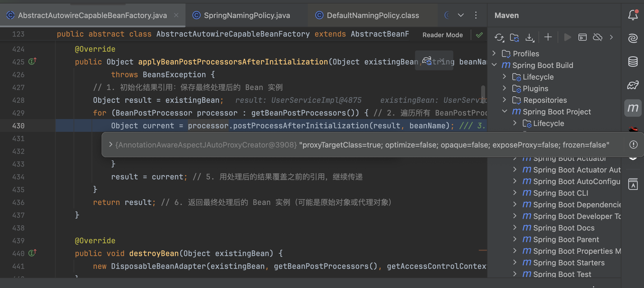Select the Repositories folder
Screen dimensions: 644x288
(545, 100)
